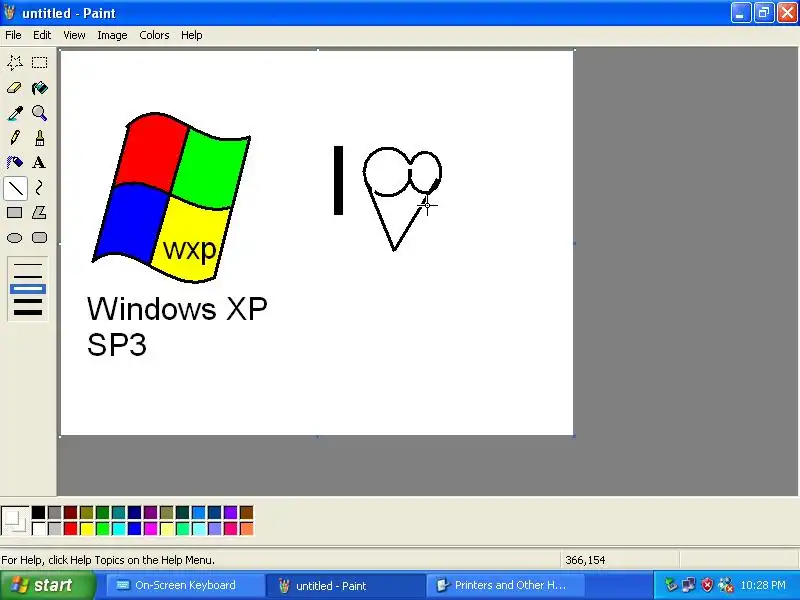Choose the Text tool

pos(39,163)
